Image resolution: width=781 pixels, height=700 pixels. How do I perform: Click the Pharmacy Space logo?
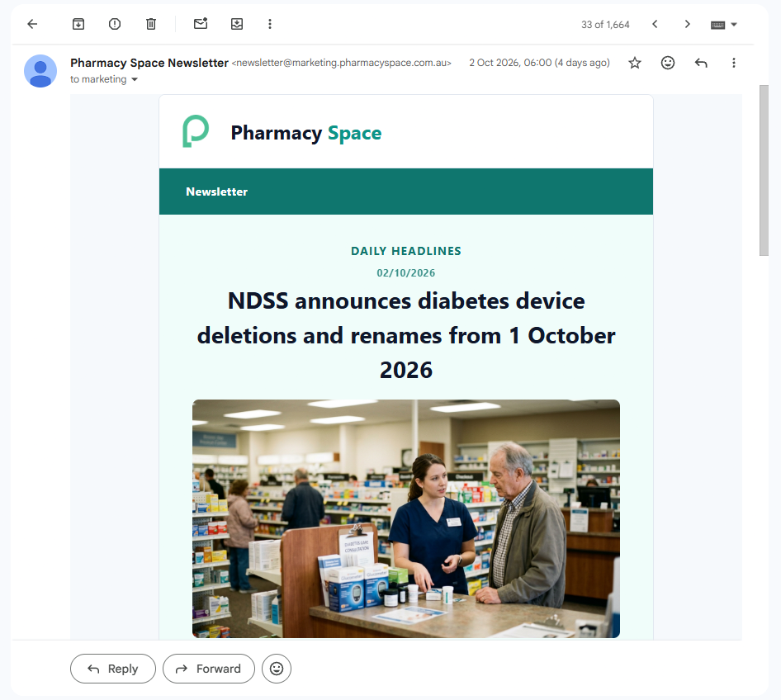[195, 131]
